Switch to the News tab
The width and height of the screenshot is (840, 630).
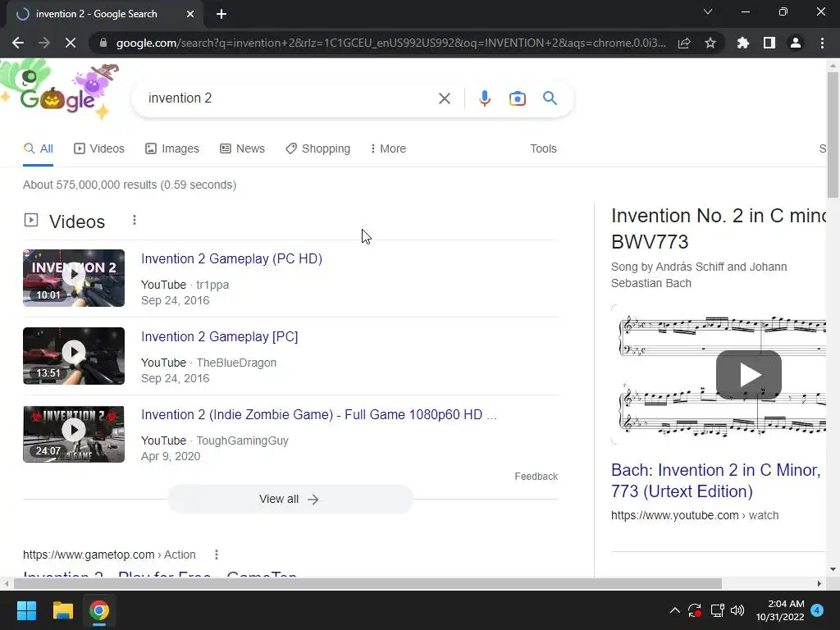point(242,148)
